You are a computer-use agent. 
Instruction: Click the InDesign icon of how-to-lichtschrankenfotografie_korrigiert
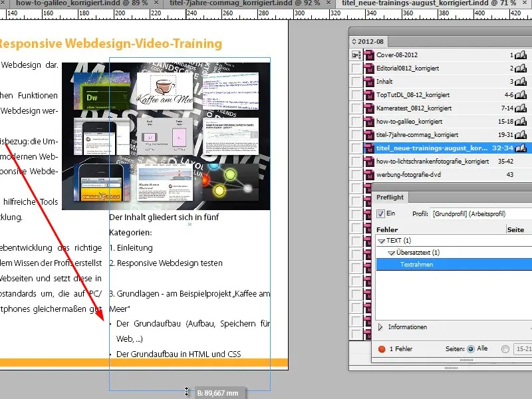tap(369, 162)
